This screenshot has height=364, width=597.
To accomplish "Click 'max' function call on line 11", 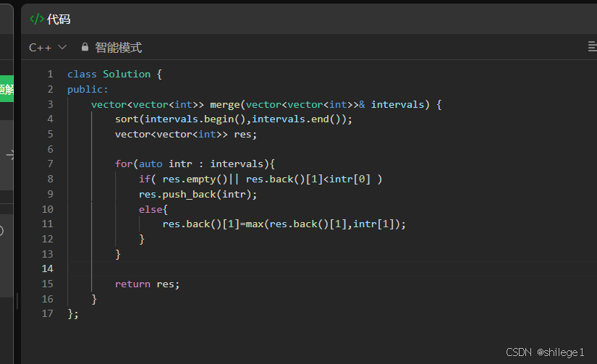I will tap(255, 224).
